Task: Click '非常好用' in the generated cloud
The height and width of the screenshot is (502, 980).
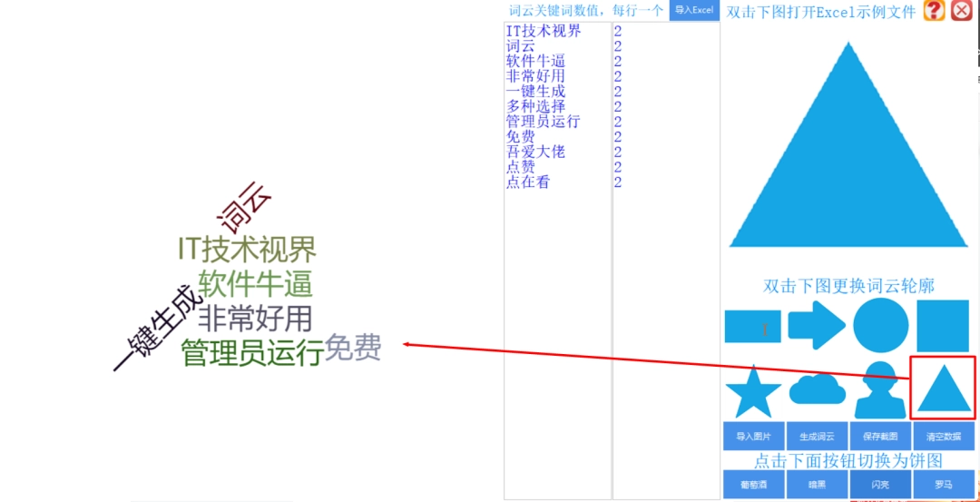Action: click(x=255, y=319)
